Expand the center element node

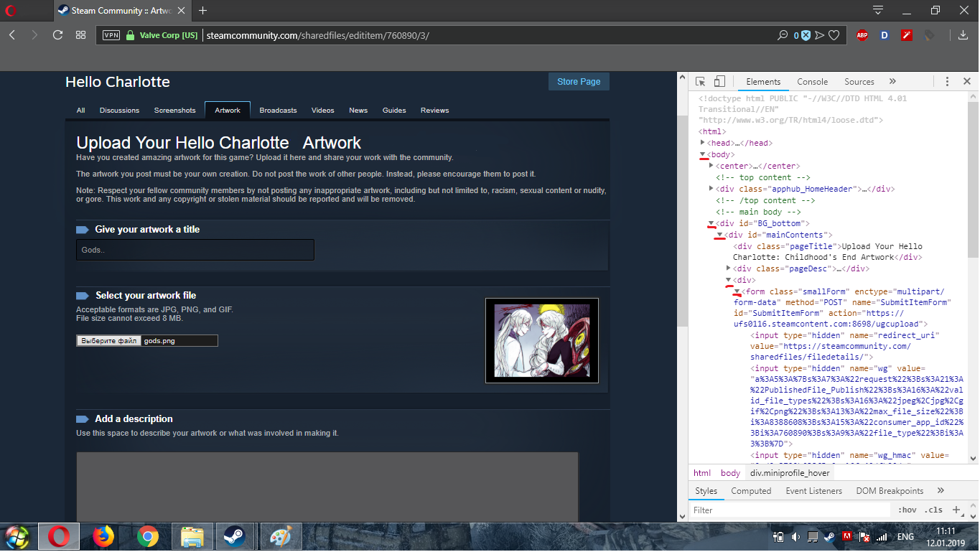click(x=711, y=166)
